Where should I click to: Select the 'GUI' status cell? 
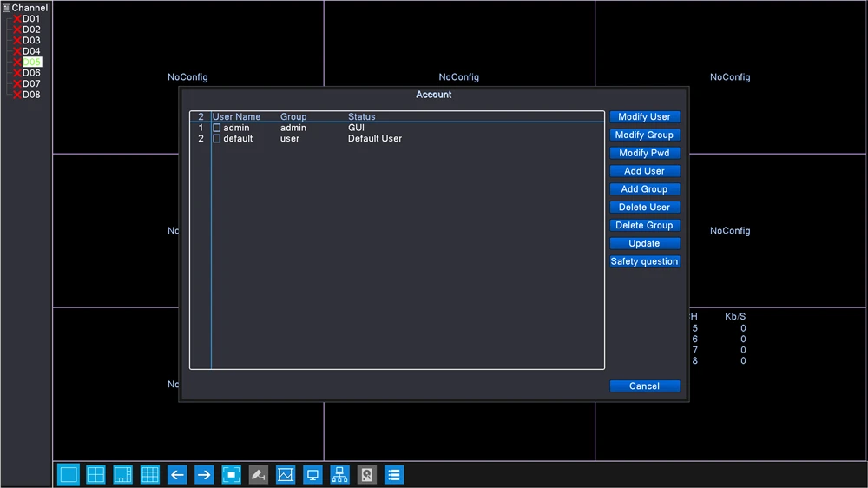coord(356,128)
